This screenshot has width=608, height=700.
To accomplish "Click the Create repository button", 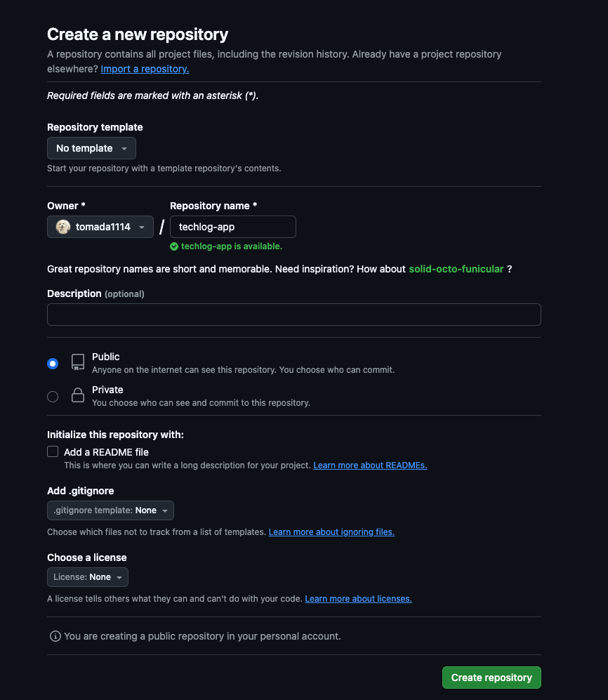I will click(491, 678).
